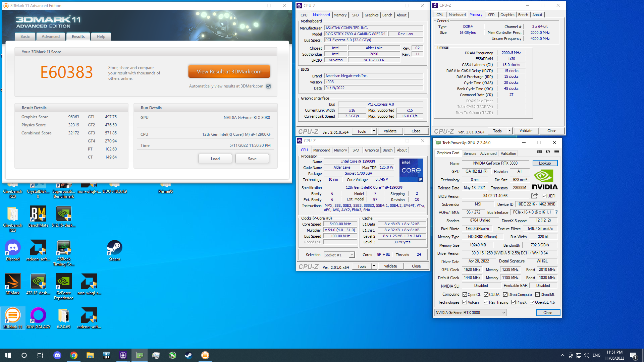Select the Prime95 desktop icon
The height and width of the screenshot is (362, 644).
(165, 188)
